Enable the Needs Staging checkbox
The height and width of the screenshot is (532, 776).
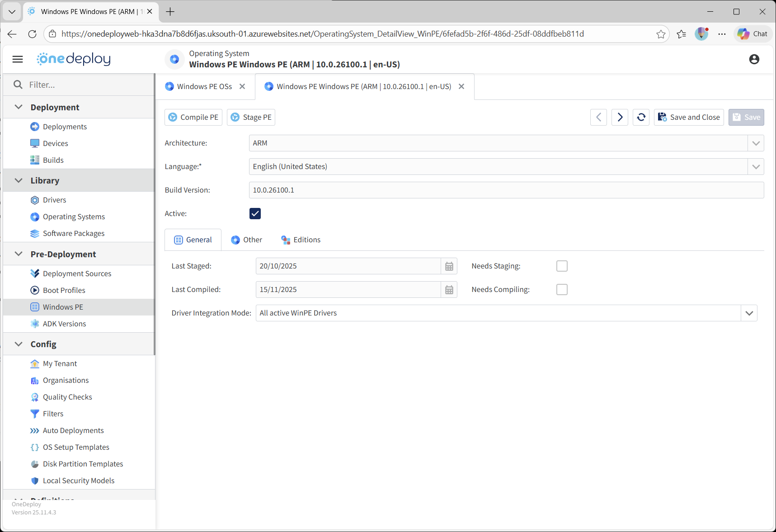pyautogui.click(x=562, y=266)
